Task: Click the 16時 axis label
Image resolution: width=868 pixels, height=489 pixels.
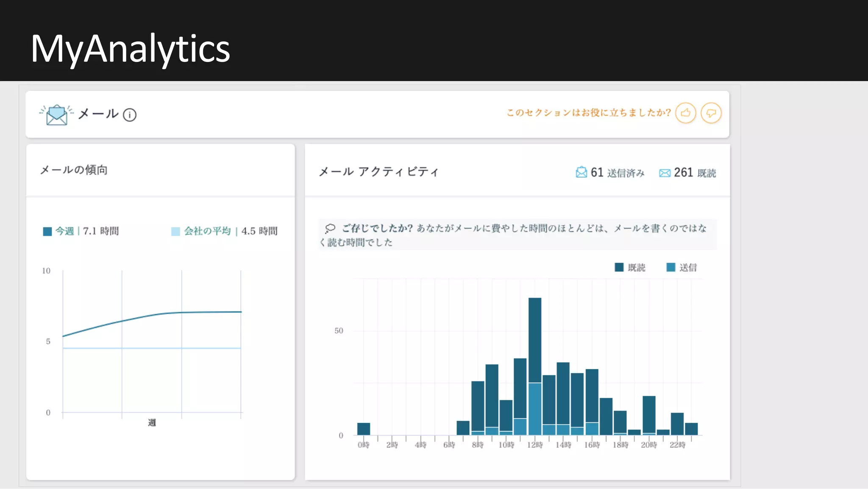Action: coord(592,445)
